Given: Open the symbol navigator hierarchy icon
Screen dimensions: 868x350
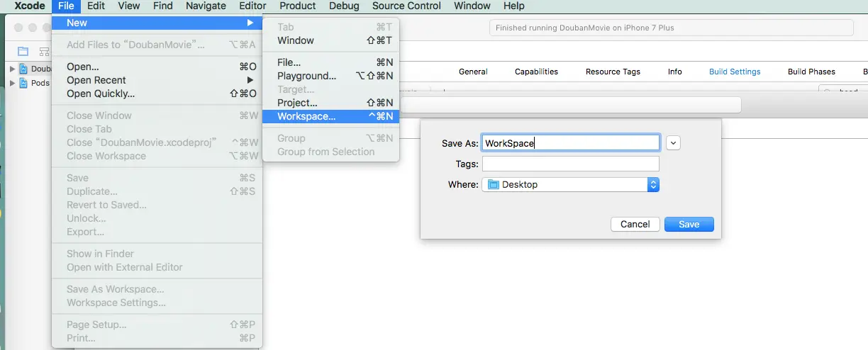Looking at the screenshot, I should click(x=45, y=51).
